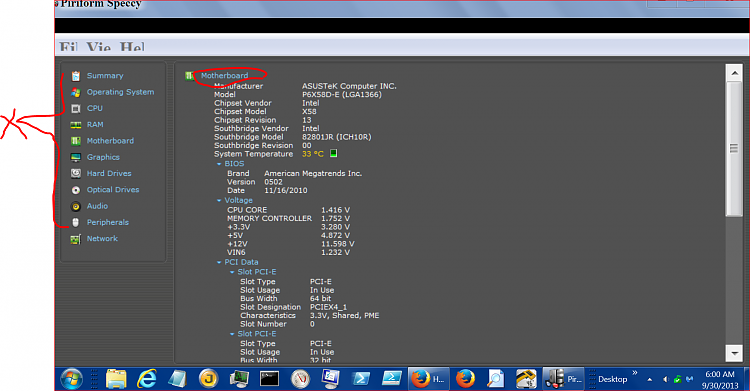Click the Network card icon

point(76,239)
